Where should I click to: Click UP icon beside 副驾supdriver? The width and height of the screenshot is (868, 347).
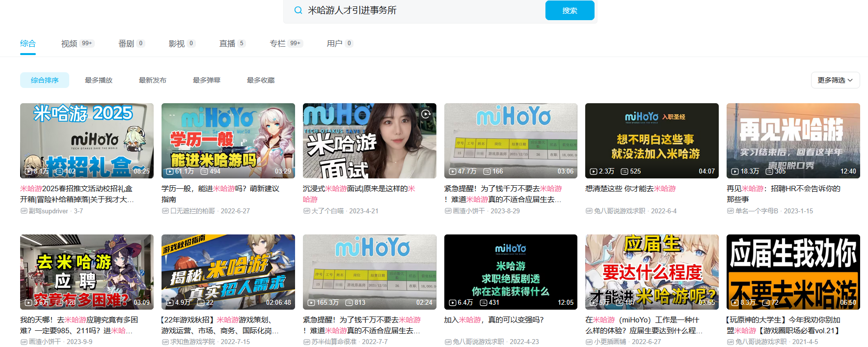(x=24, y=211)
